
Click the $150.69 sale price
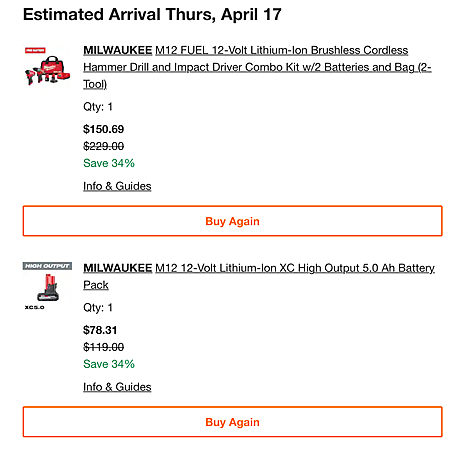pos(103,129)
